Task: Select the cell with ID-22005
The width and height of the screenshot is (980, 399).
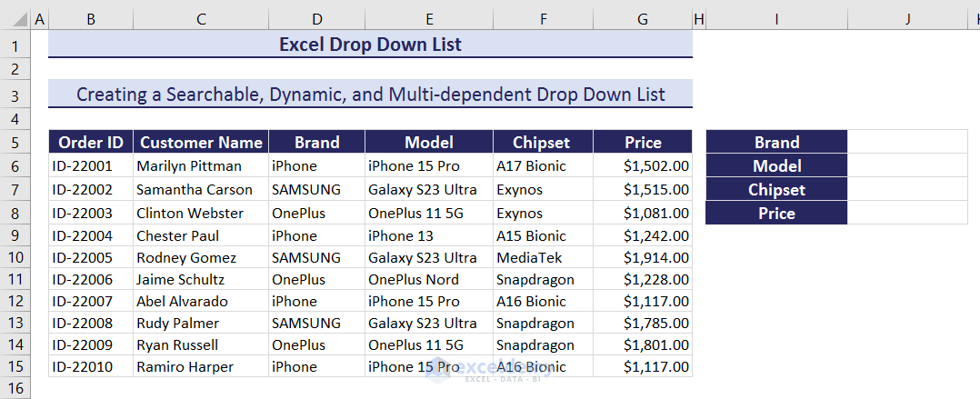Action: coord(90,257)
